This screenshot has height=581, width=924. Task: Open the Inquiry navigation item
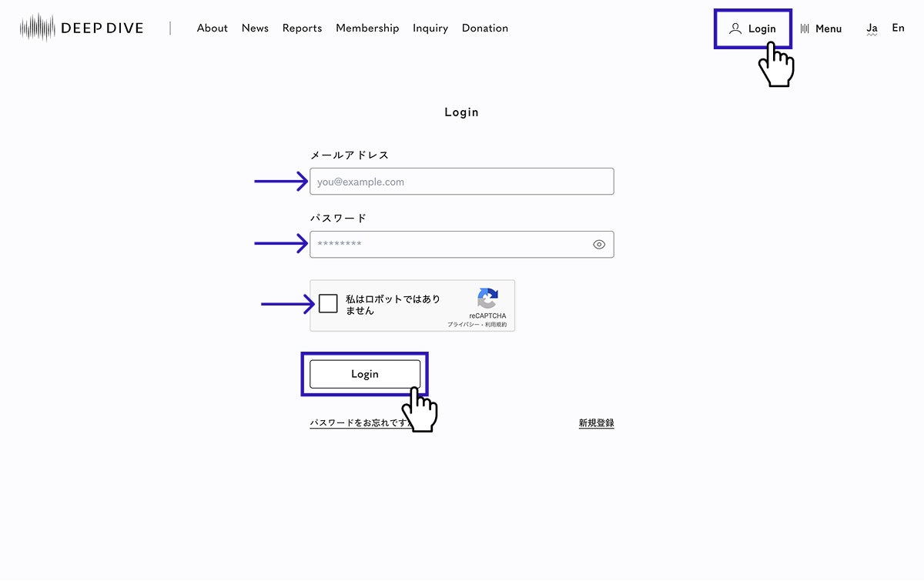pyautogui.click(x=430, y=28)
